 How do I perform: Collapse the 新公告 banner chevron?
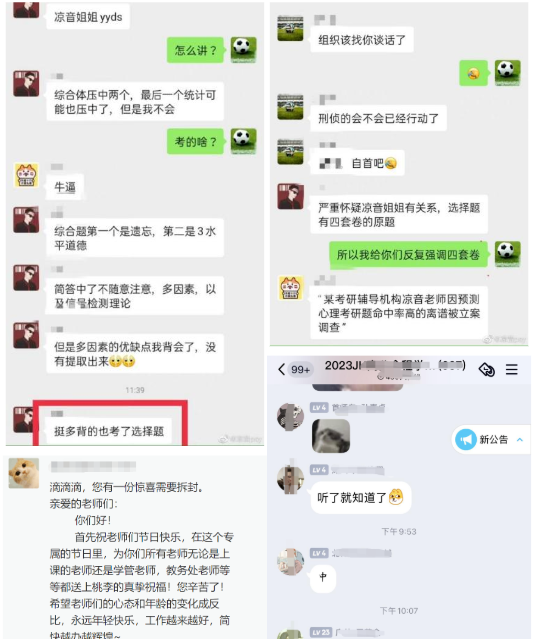pyautogui.click(x=520, y=439)
